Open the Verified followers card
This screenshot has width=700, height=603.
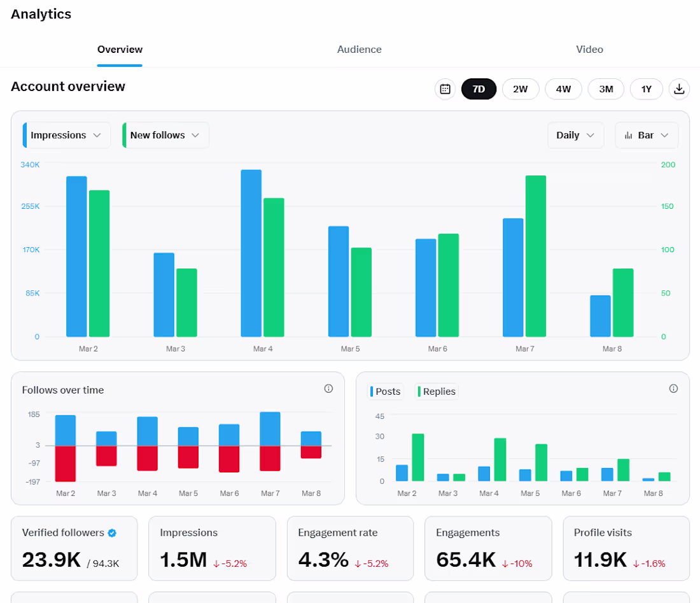click(x=74, y=548)
